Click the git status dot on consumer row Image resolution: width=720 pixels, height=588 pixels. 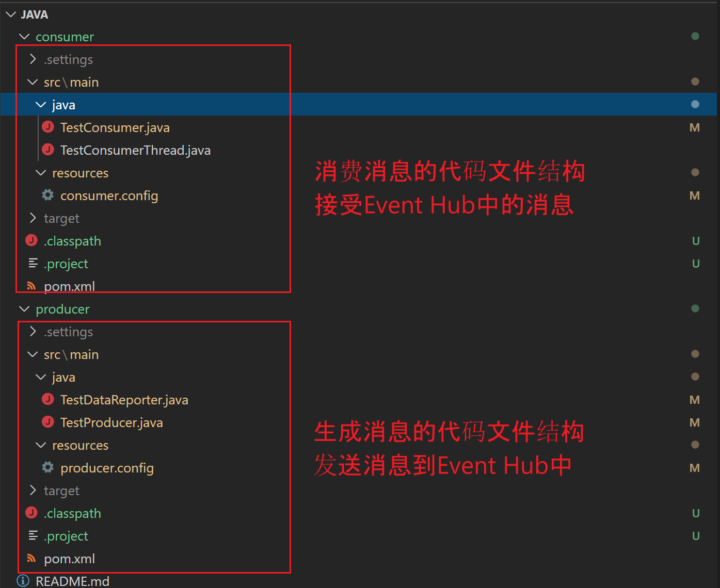(x=695, y=36)
